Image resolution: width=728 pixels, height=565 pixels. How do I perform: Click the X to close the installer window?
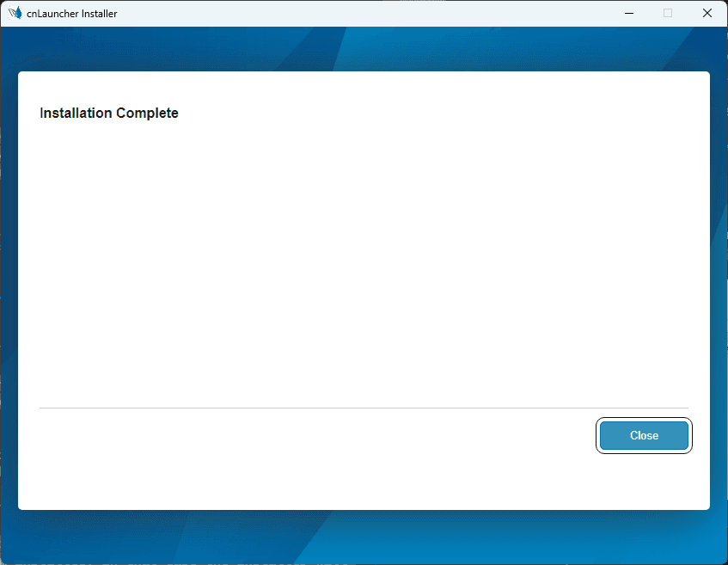click(x=707, y=13)
